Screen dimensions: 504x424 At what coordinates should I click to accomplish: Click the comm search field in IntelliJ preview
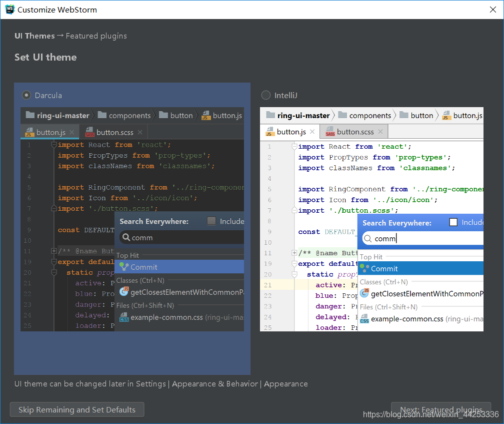(423, 238)
